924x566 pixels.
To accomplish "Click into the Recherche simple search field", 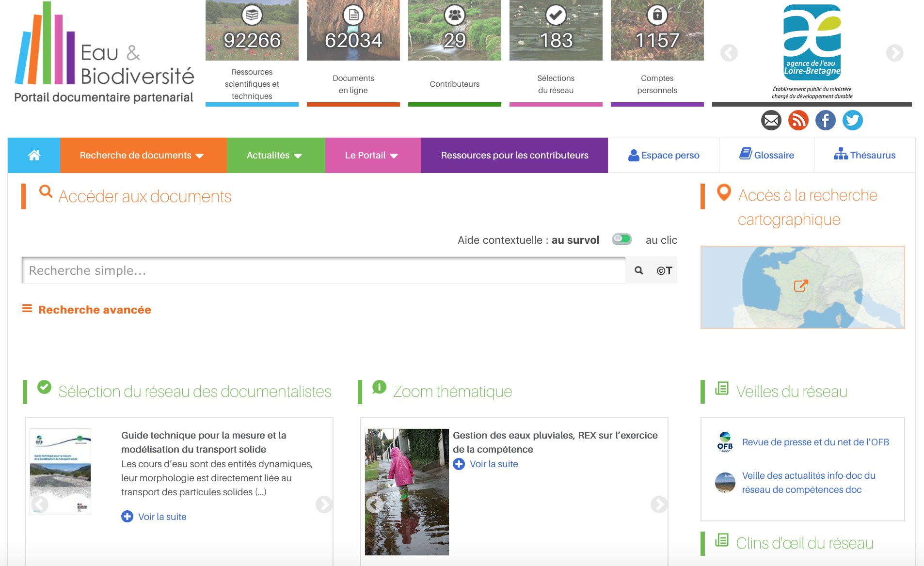I will (322, 270).
